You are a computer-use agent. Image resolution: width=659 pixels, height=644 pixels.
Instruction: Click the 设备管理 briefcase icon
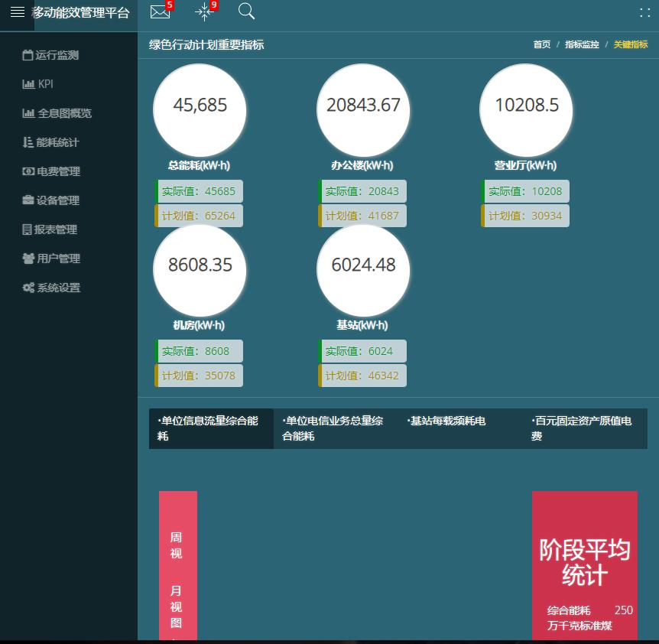point(28,200)
